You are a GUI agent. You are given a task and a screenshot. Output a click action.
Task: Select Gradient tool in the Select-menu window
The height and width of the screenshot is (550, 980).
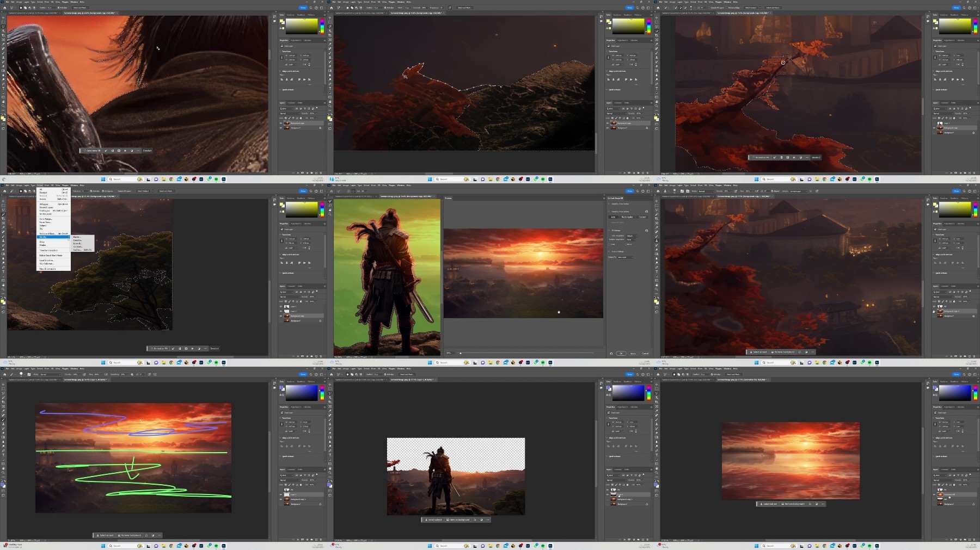(x=3, y=254)
